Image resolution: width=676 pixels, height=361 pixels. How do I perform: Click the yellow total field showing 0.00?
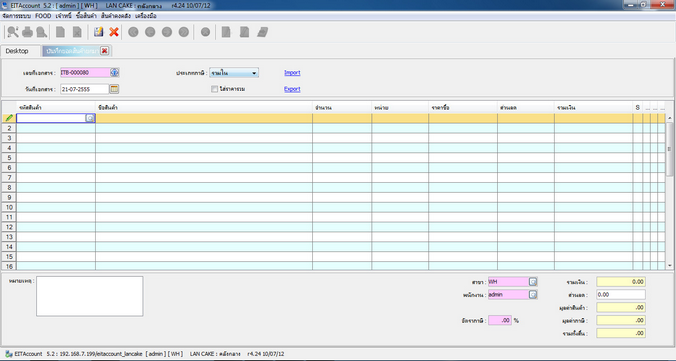[621, 282]
